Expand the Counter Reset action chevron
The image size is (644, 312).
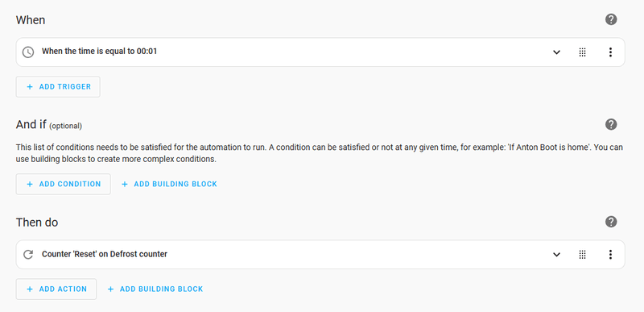tap(556, 255)
